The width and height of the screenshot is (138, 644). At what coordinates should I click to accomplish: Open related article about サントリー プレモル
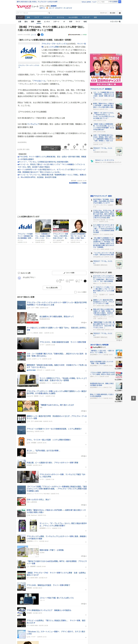(43, 162)
